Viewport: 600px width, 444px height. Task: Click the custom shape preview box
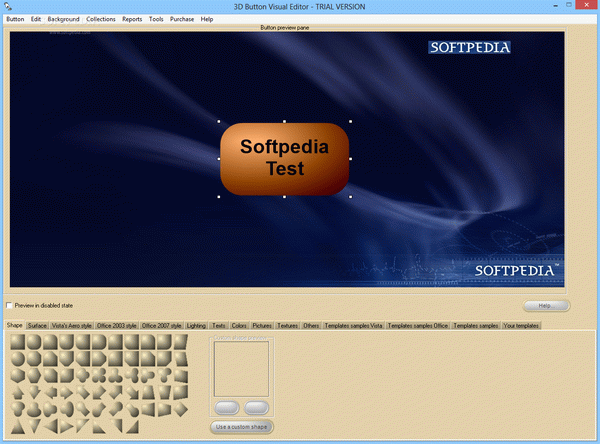coord(241,369)
